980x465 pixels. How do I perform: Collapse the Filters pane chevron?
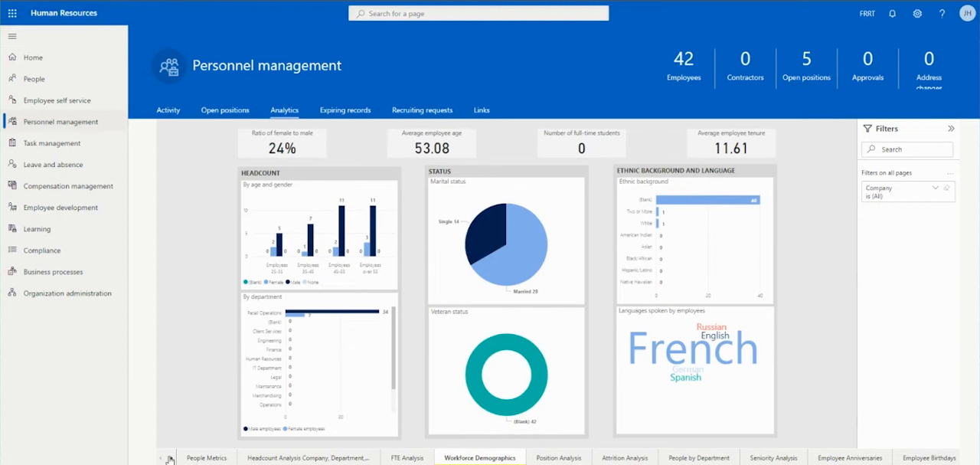coord(951,129)
